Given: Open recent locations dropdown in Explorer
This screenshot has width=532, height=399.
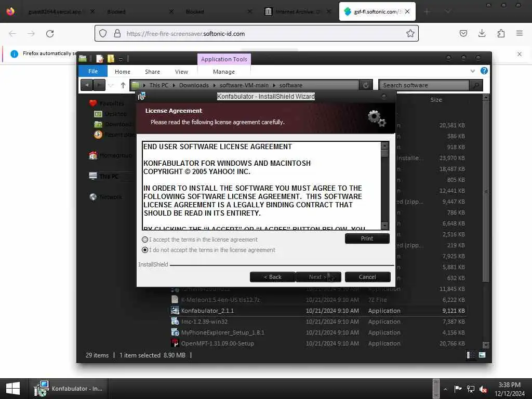Looking at the screenshot, I should point(111,85).
